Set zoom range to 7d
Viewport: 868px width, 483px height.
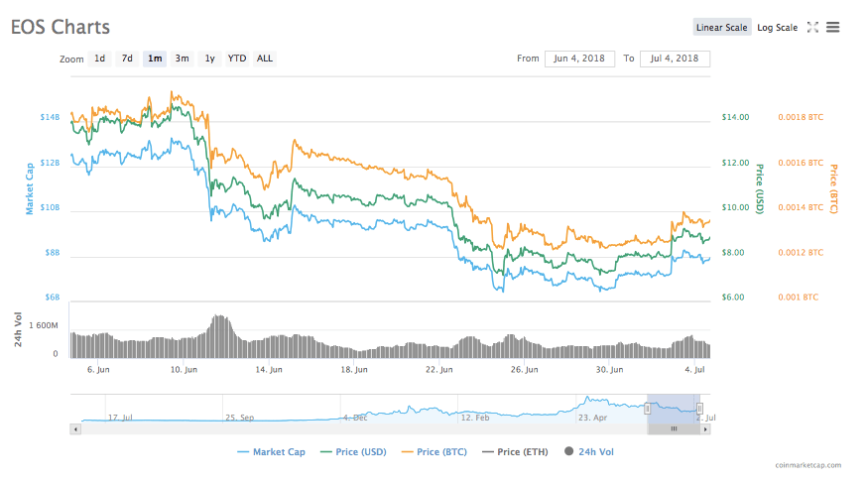click(127, 59)
